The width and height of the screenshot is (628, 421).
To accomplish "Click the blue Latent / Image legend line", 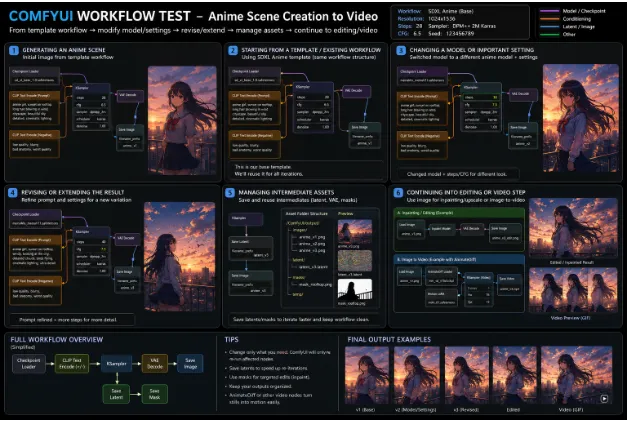I will [x=550, y=26].
